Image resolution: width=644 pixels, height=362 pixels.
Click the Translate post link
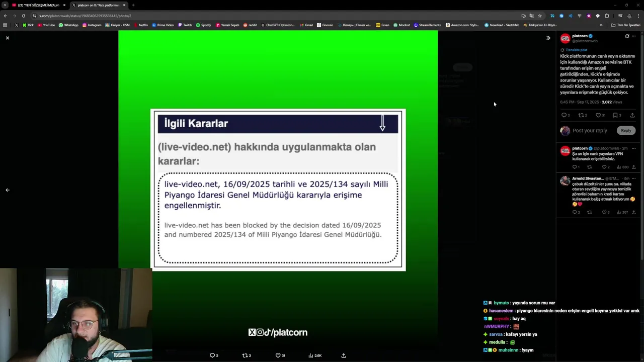coord(576,50)
